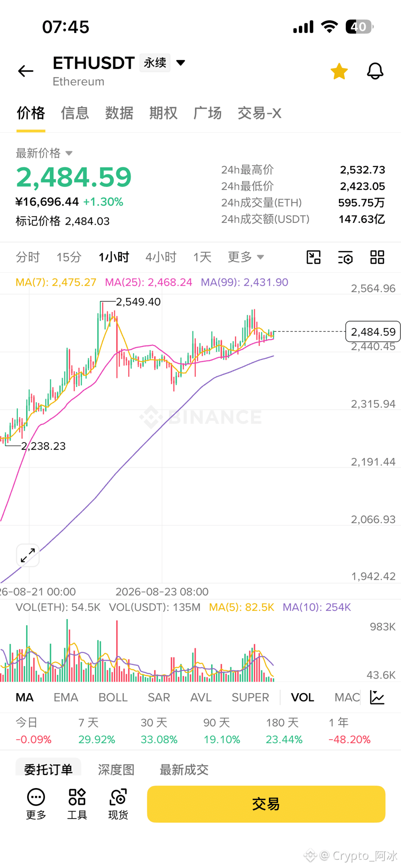
Task: Expand the ETHUSDT contract dropdown arrow
Action: tap(181, 62)
